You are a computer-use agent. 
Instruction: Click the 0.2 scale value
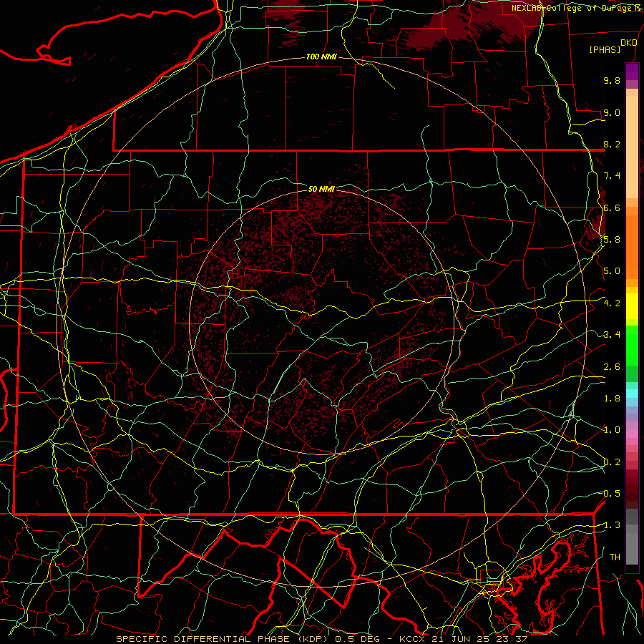pos(612,462)
